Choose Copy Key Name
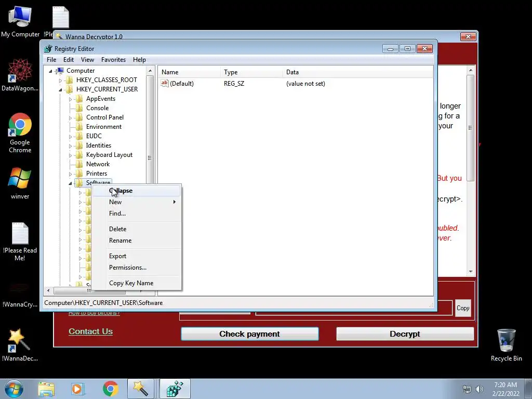 point(137,283)
